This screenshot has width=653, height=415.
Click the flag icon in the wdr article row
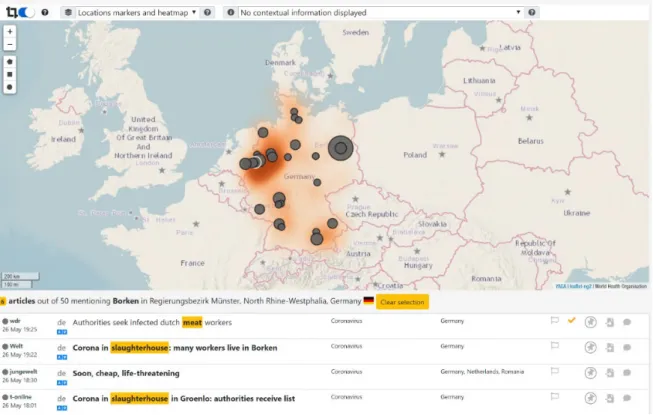tap(554, 320)
